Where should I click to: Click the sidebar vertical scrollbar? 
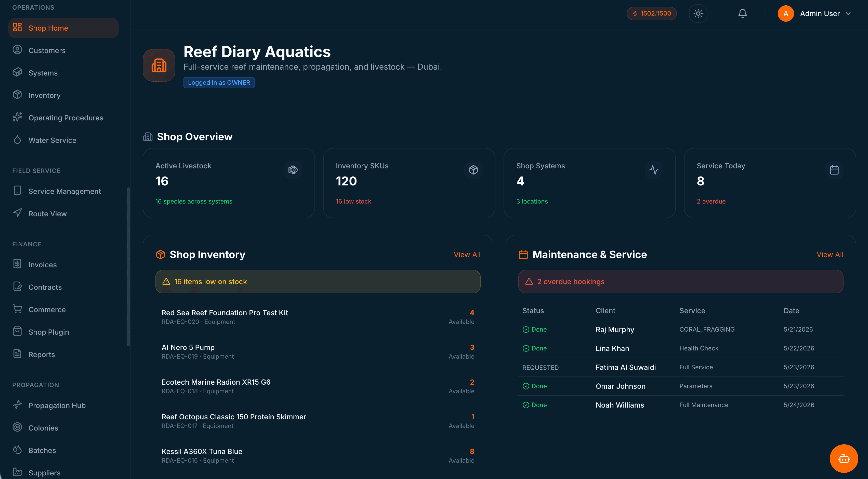coord(128,267)
